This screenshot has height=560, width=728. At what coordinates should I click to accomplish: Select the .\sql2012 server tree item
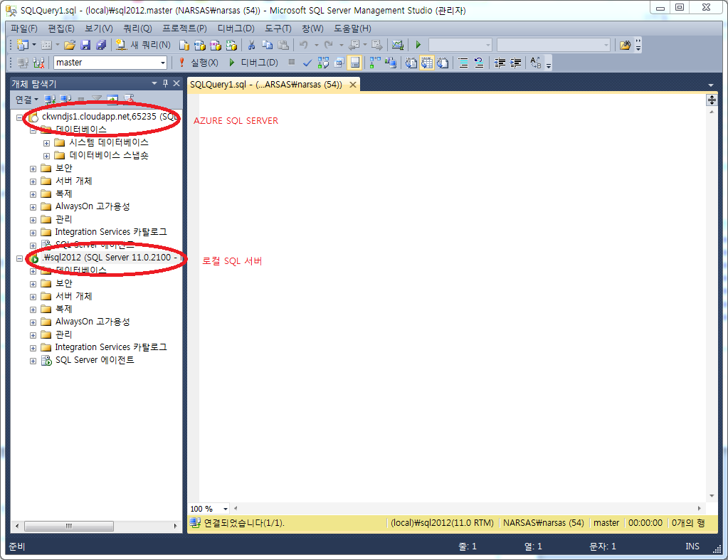[110, 258]
